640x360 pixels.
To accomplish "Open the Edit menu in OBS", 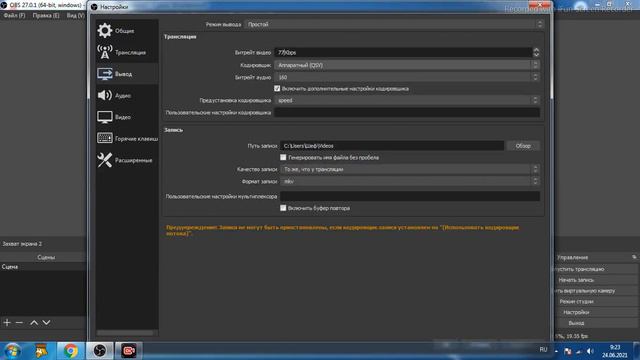I will click(x=46, y=16).
